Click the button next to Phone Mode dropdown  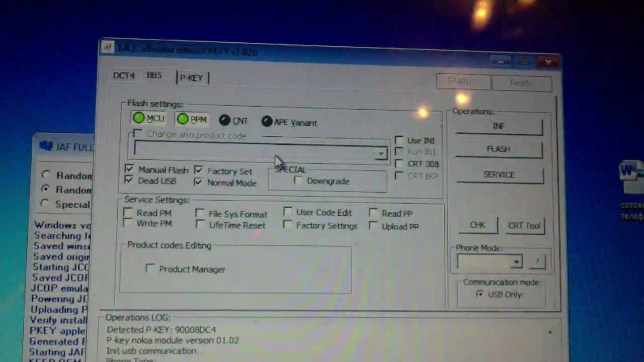tap(537, 261)
